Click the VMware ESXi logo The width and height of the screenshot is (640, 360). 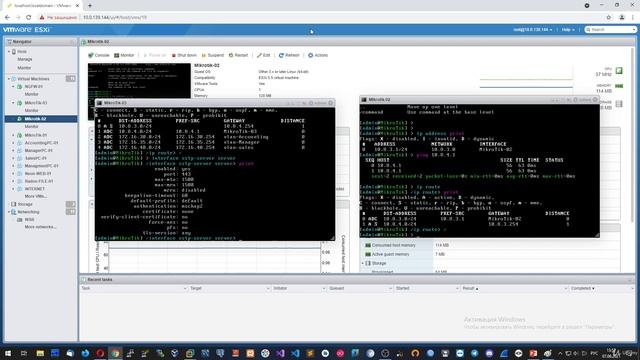click(x=27, y=30)
